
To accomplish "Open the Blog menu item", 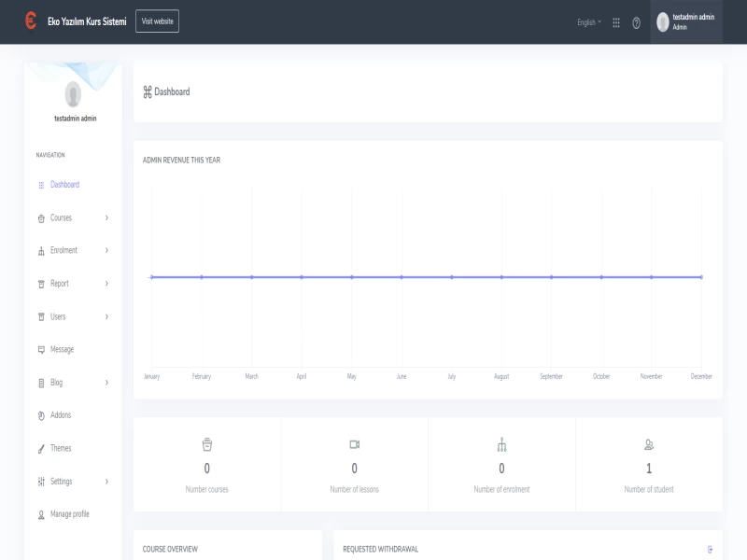I will coord(56,383).
